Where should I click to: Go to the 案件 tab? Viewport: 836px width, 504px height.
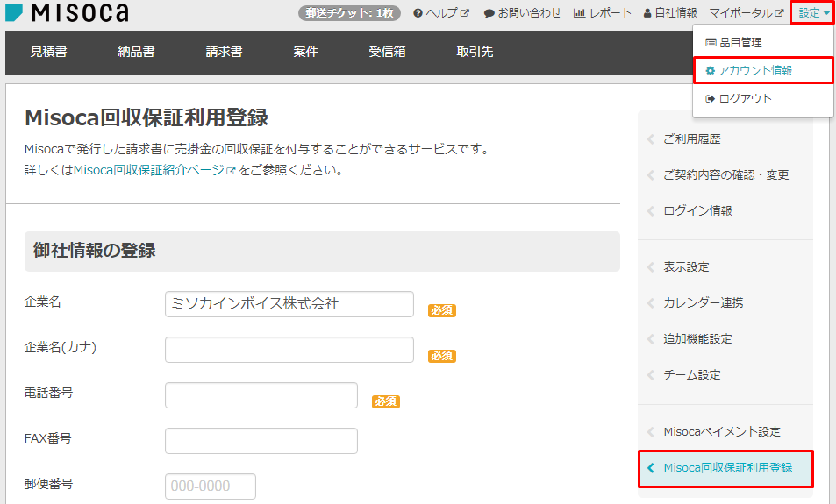[x=305, y=52]
